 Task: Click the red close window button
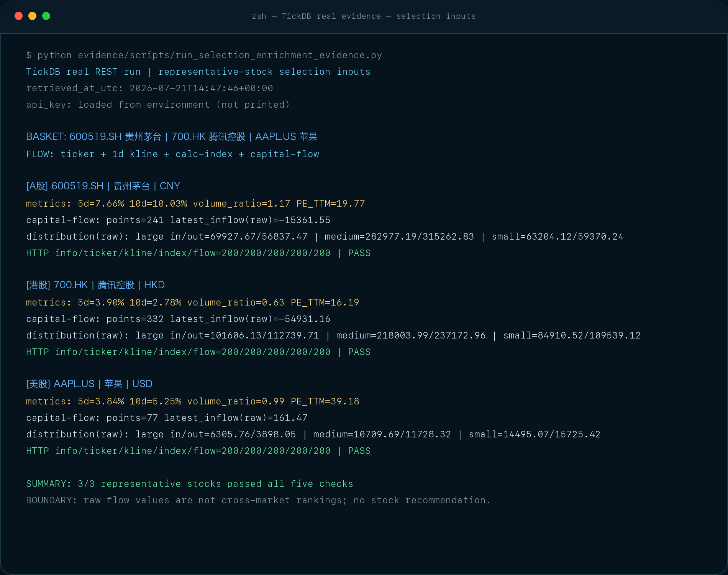pyautogui.click(x=18, y=16)
